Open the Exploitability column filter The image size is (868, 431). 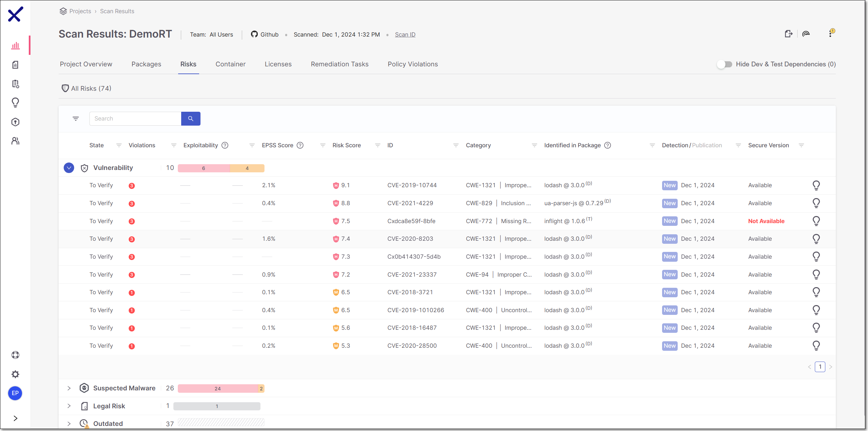point(252,145)
